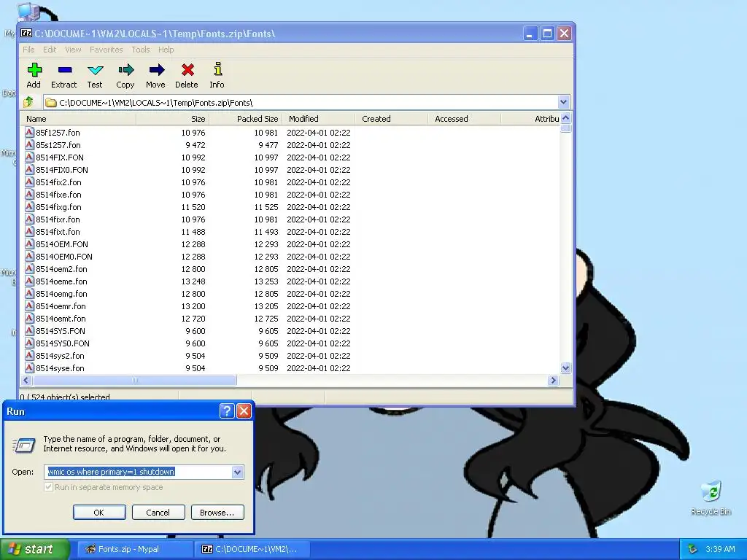Select file 85s1257.fon
The image size is (747, 560).
coord(58,145)
